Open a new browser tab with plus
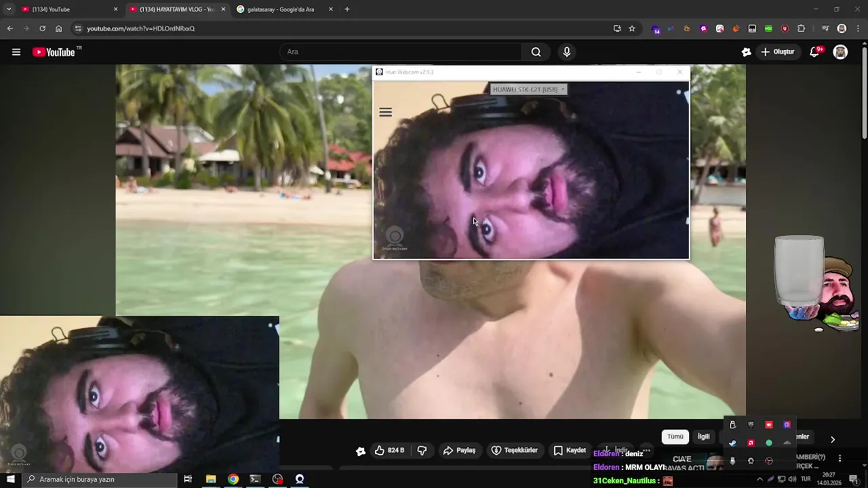The width and height of the screenshot is (868, 488). pos(347,9)
